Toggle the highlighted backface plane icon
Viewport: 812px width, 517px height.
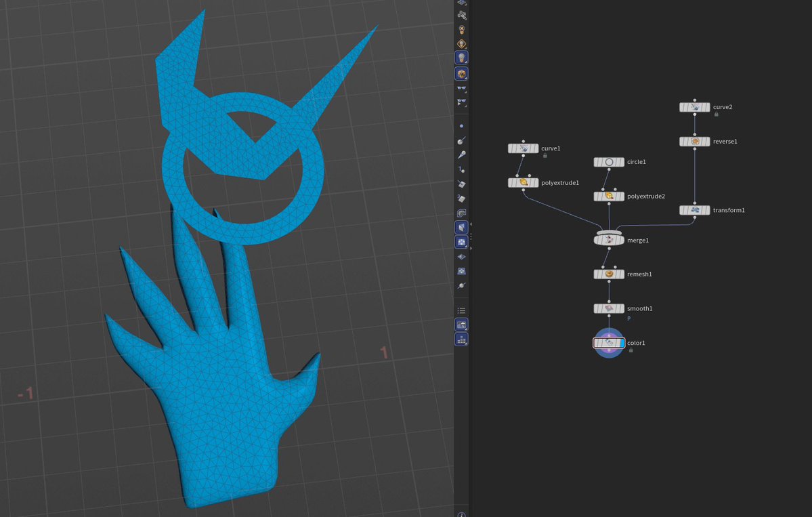(461, 228)
